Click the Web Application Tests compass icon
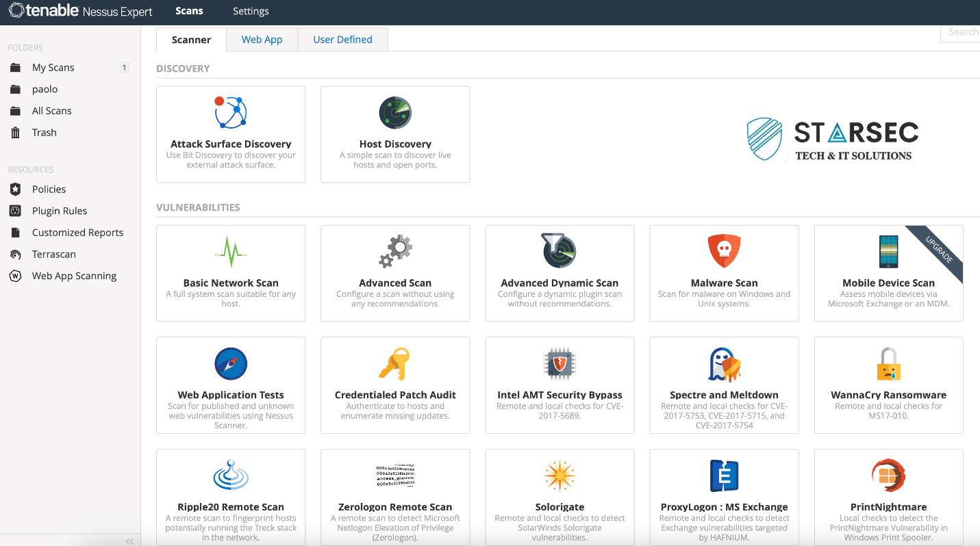This screenshot has width=980, height=546. (231, 363)
